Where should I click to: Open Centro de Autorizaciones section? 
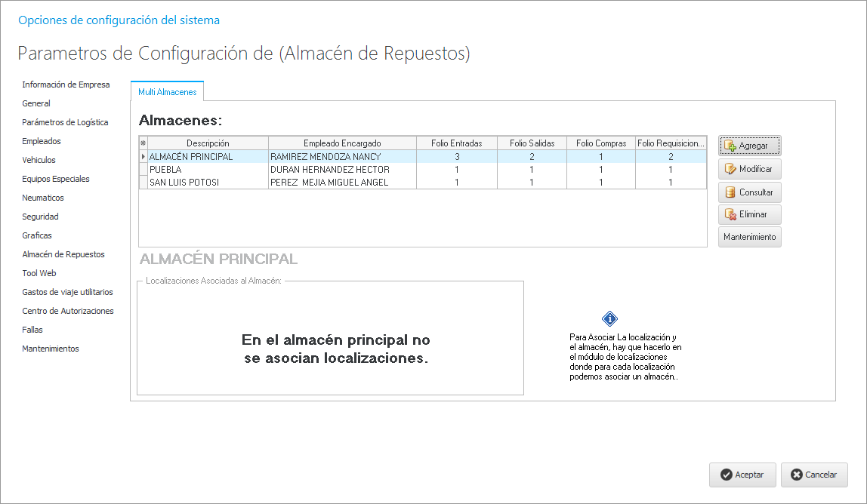pyautogui.click(x=68, y=311)
